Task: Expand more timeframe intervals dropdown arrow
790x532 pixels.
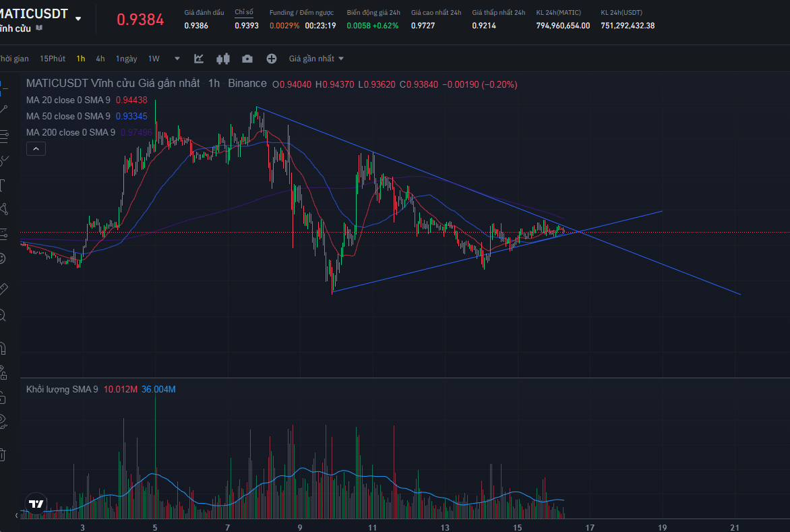Action: 177,59
